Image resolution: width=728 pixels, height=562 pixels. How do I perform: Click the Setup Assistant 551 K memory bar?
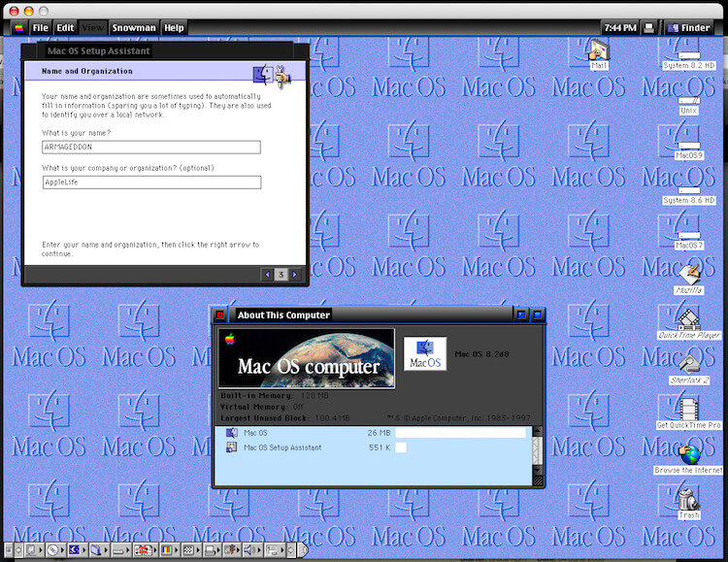pyautogui.click(x=401, y=447)
